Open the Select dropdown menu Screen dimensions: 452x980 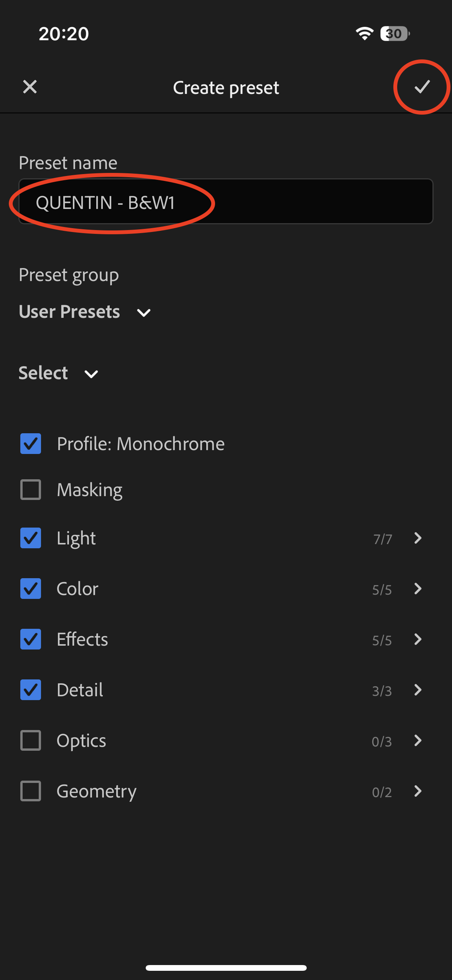pyautogui.click(x=58, y=373)
